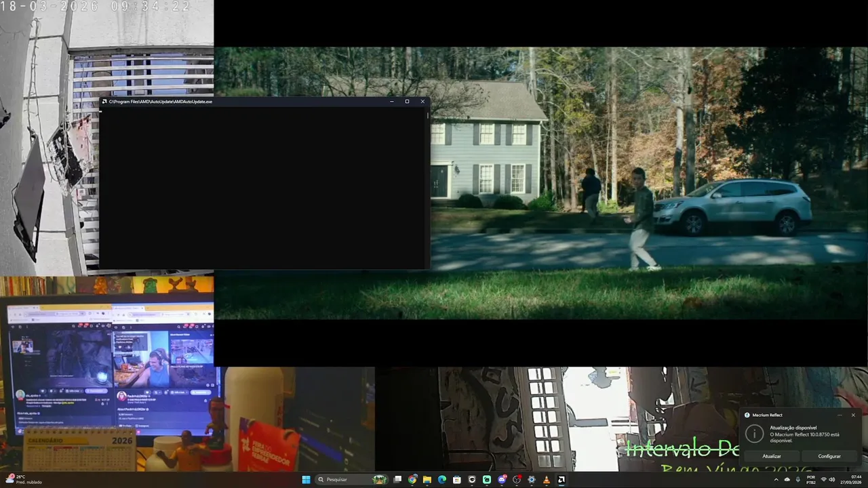Click the Pesquisar taskbar search box

tap(352, 479)
